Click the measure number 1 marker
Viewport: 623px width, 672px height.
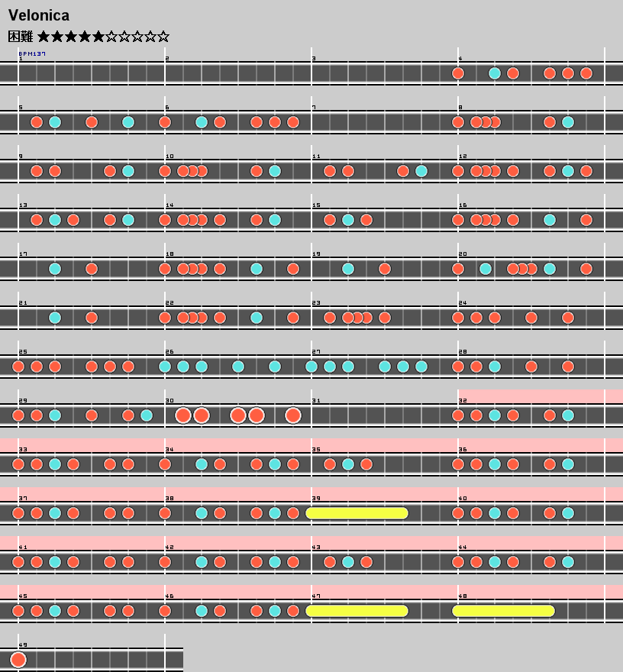click(21, 59)
